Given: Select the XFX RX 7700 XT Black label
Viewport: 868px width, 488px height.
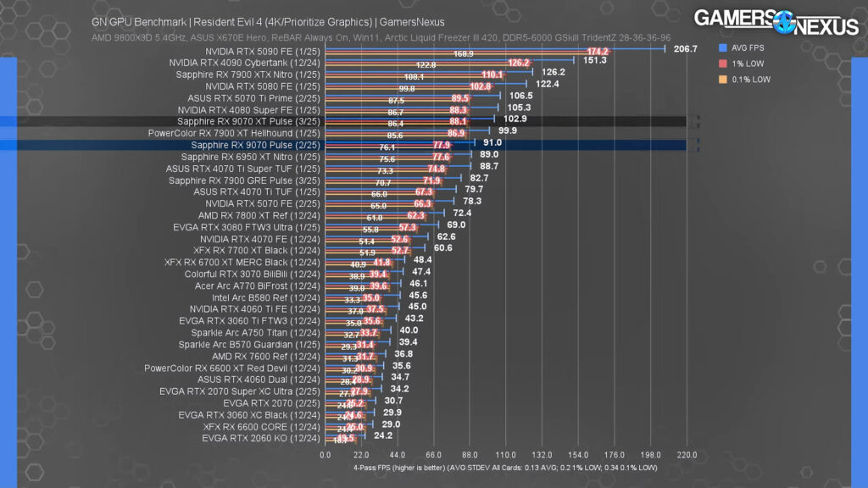Looking at the screenshot, I should pos(257,251).
